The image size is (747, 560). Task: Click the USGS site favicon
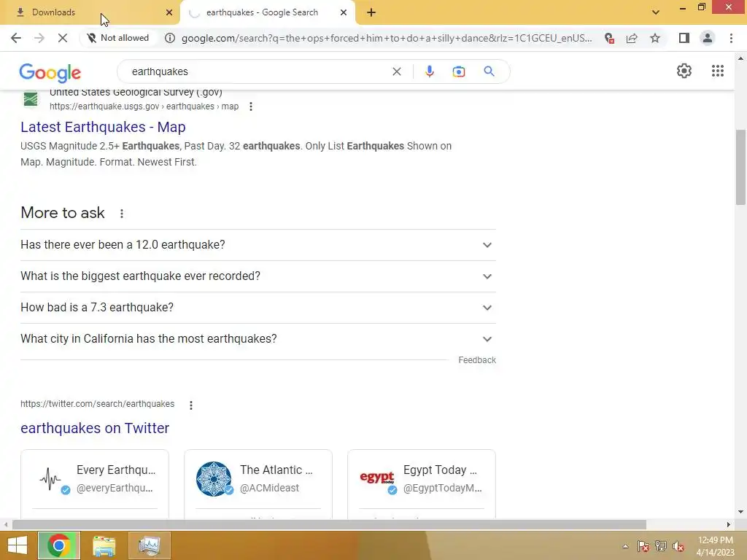pyautogui.click(x=31, y=99)
